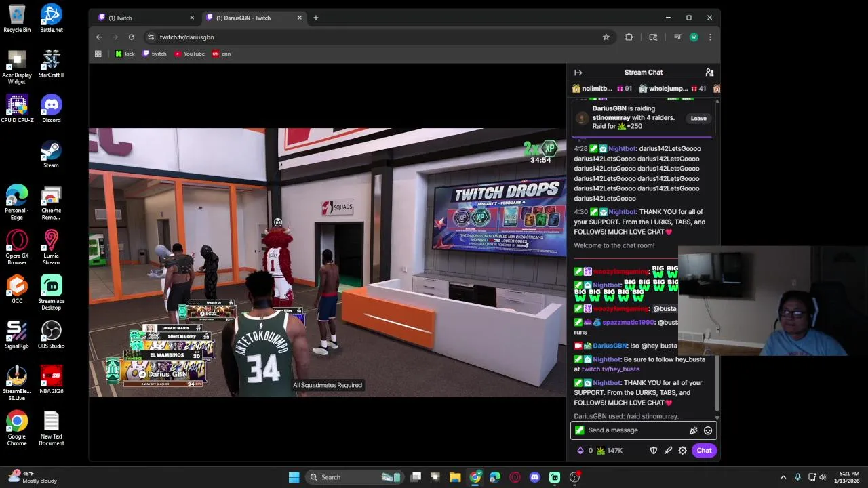This screenshot has width=868, height=488.
Task: Open the chat party popper icon
Action: point(693,430)
